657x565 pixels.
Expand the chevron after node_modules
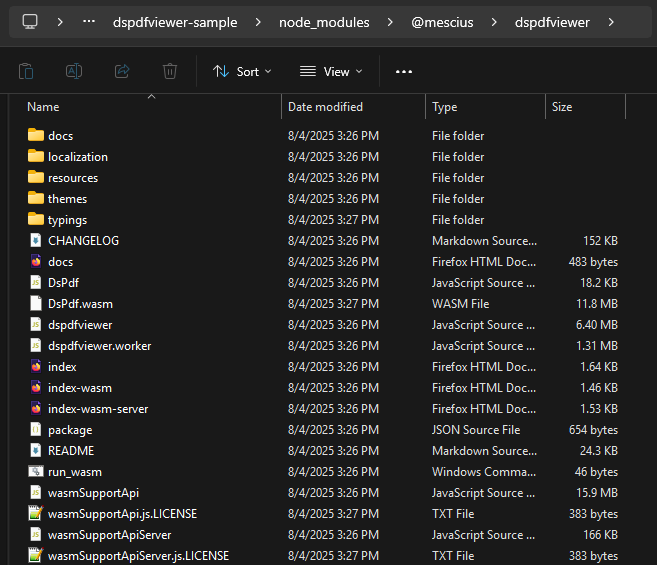(x=390, y=22)
